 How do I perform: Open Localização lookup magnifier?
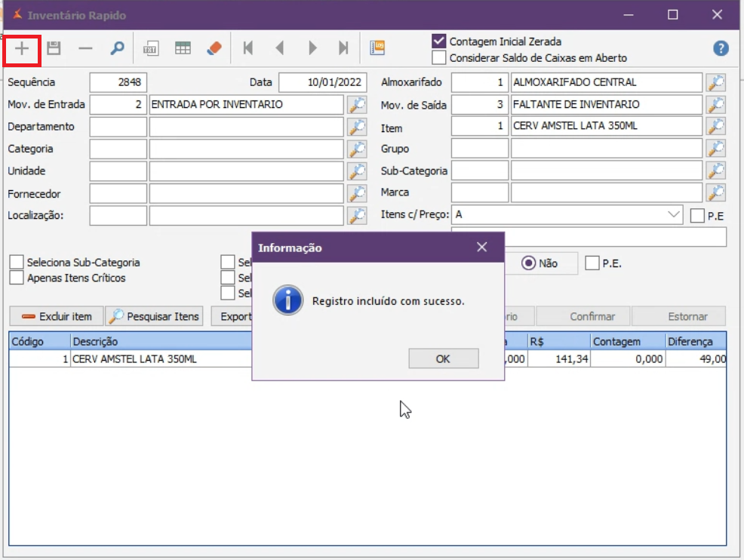click(358, 215)
